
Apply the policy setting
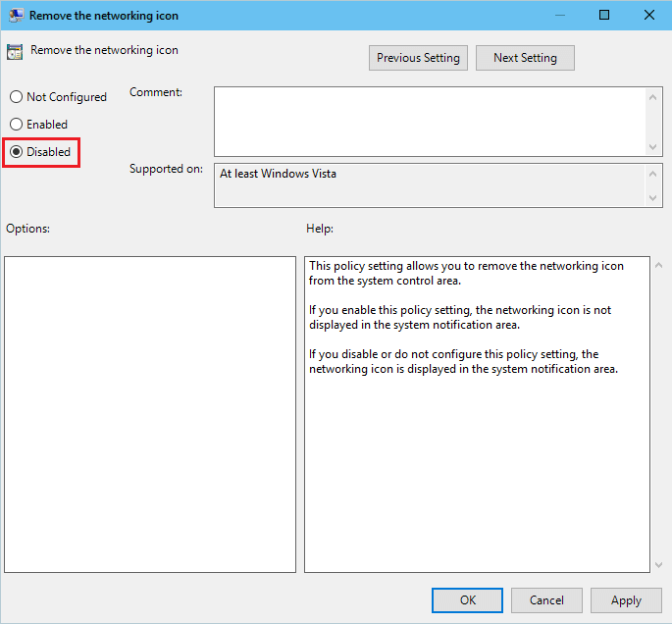(x=626, y=600)
